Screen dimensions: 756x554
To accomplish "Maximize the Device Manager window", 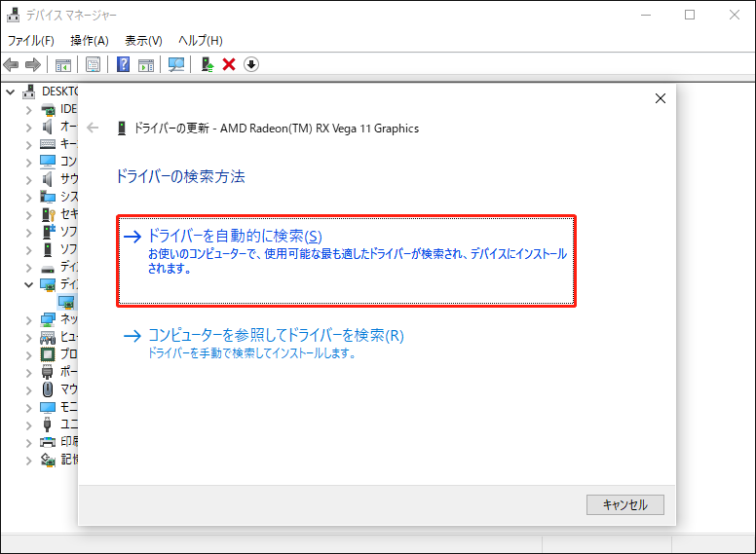I will [x=690, y=15].
